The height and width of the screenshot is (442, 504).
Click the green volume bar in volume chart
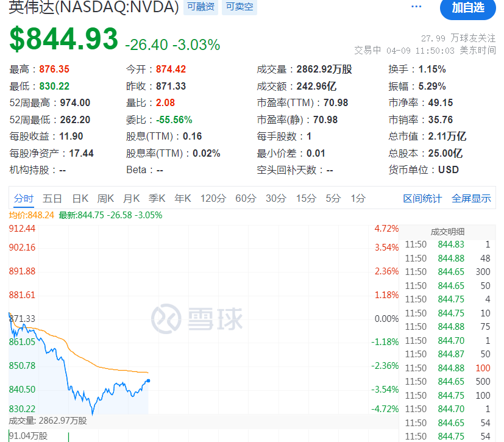[68, 437]
